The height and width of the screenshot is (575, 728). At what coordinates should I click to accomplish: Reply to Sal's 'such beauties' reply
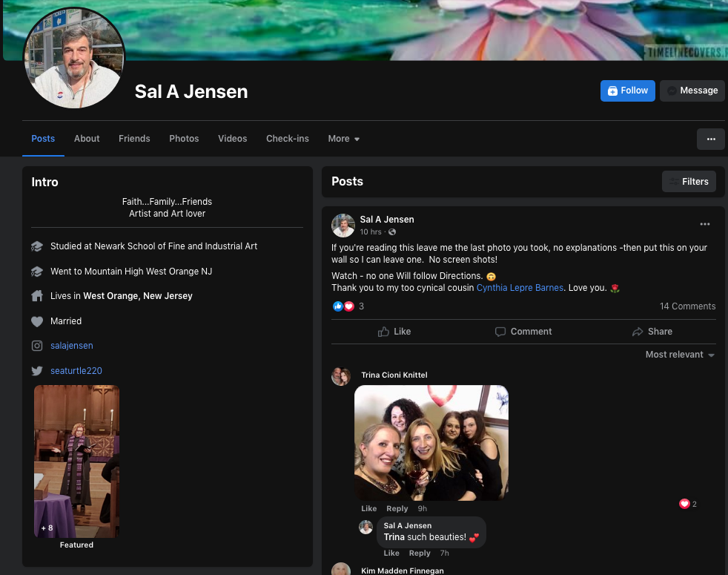(x=420, y=553)
